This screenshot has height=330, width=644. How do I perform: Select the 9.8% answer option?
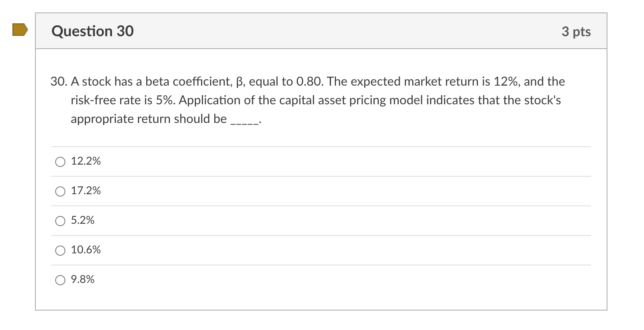60,280
